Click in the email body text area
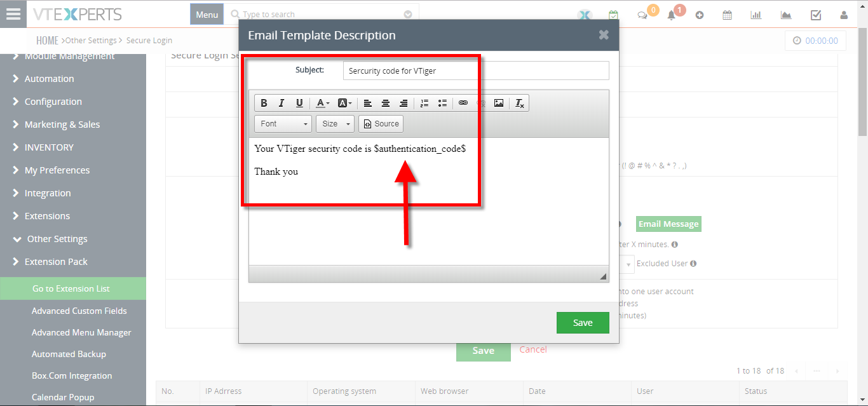The height and width of the screenshot is (406, 868). pos(429,201)
